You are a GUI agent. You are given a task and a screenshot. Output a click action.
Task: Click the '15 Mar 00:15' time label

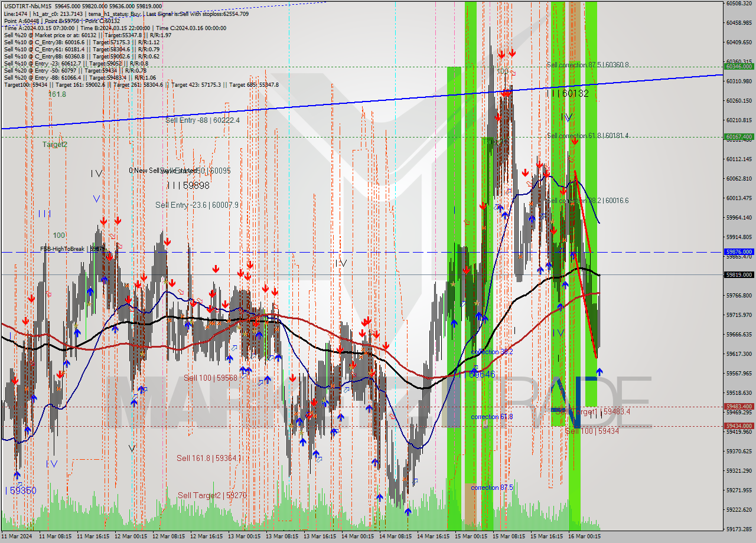(x=472, y=537)
